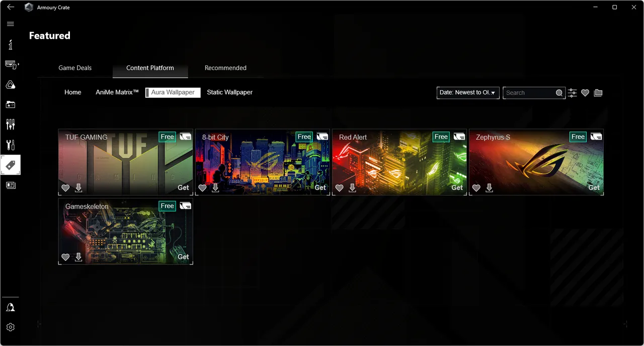The image size is (644, 346).
Task: Click the search magnifier icon
Action: click(x=559, y=93)
